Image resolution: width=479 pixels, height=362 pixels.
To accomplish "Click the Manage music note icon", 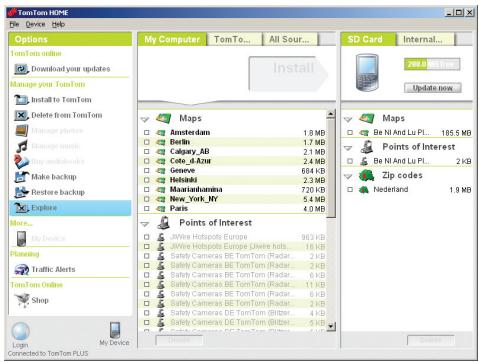I will pyautogui.click(x=21, y=146).
